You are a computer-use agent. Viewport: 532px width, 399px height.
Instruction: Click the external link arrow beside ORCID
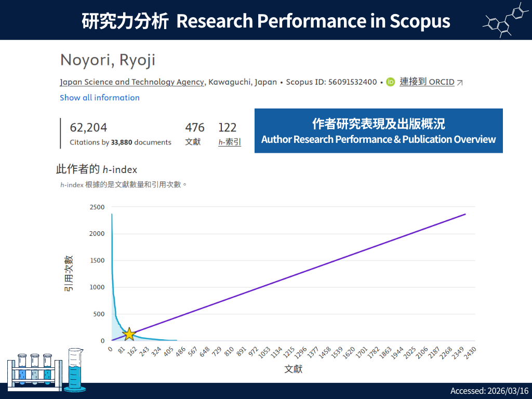tap(460, 83)
